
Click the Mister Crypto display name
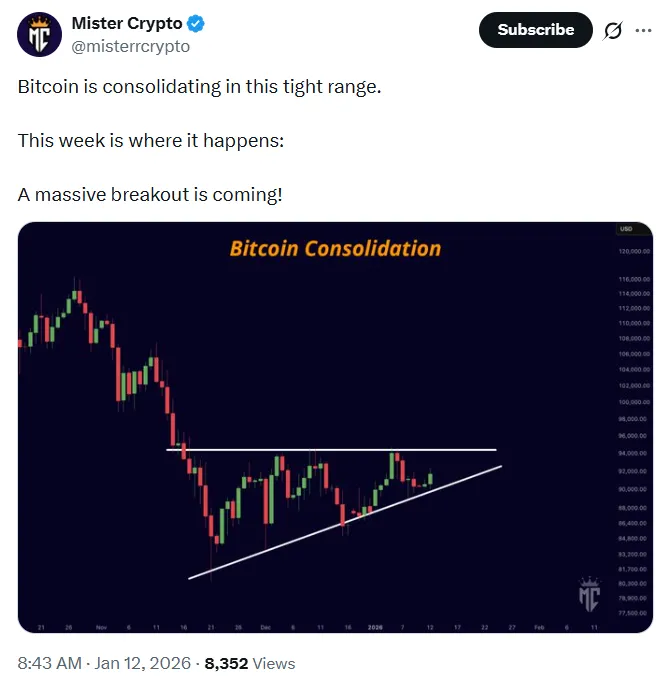click(x=127, y=24)
